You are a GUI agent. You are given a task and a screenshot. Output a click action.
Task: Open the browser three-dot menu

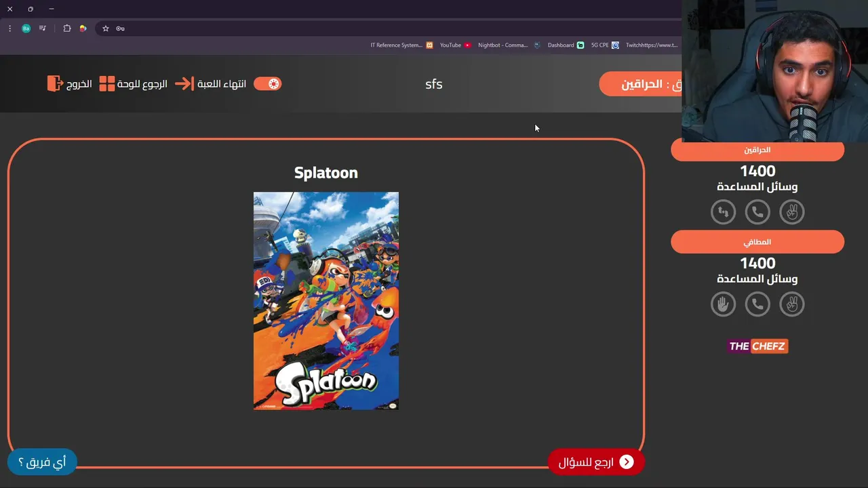[9, 28]
